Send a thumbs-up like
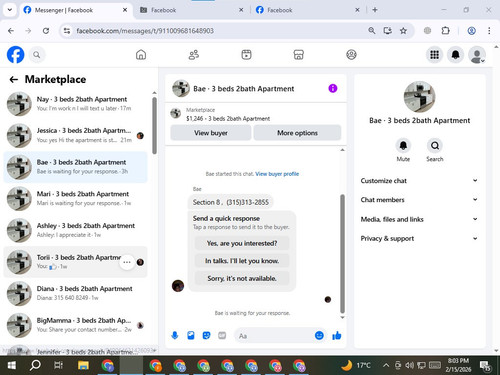Image resolution: width=500 pixels, height=375 pixels. click(x=337, y=336)
